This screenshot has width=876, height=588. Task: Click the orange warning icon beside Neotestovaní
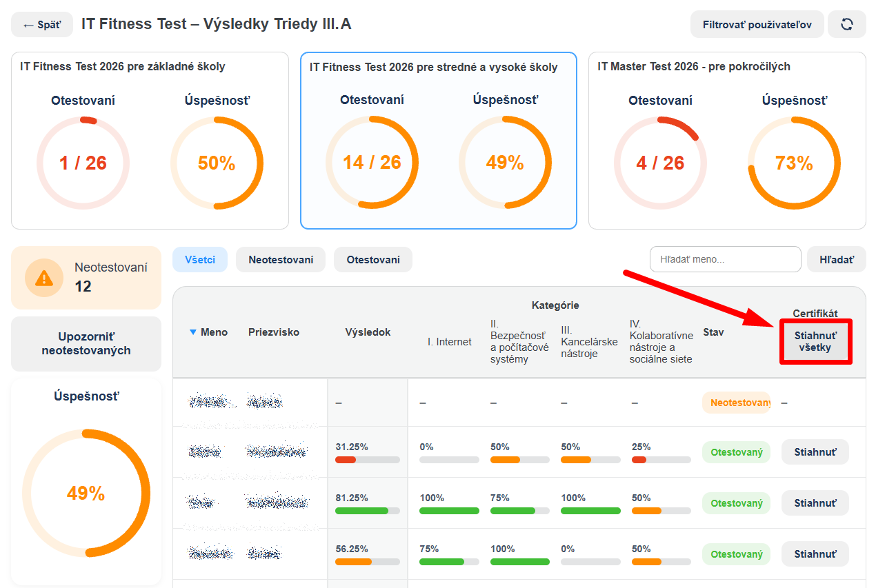click(x=44, y=278)
